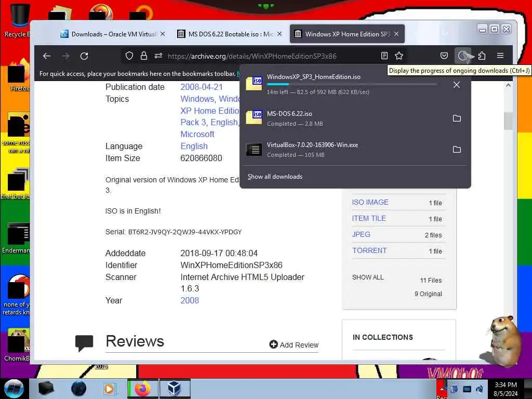Open the Windows Start button

point(14,389)
